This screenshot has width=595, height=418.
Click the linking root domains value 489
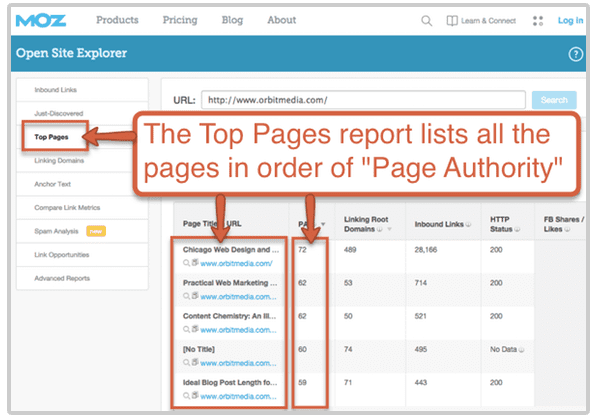[x=350, y=250]
